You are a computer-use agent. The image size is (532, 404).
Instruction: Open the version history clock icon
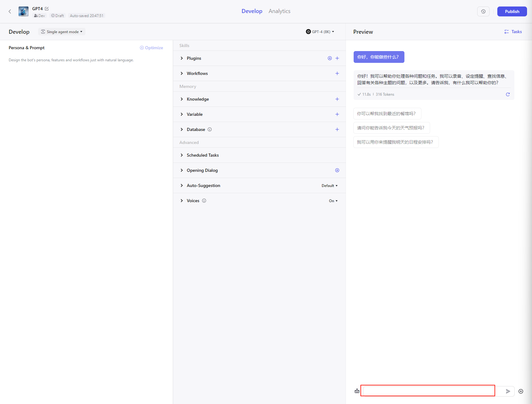483,11
